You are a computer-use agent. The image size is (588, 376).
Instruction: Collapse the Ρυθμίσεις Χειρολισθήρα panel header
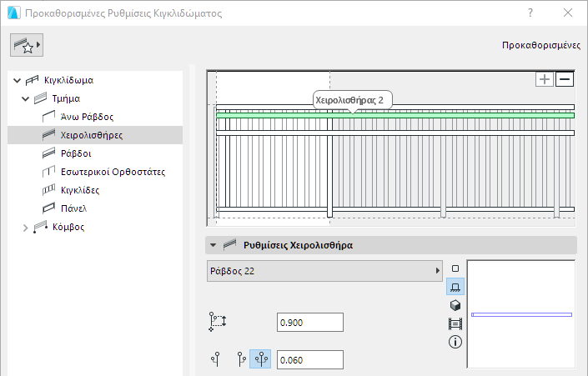(x=214, y=245)
